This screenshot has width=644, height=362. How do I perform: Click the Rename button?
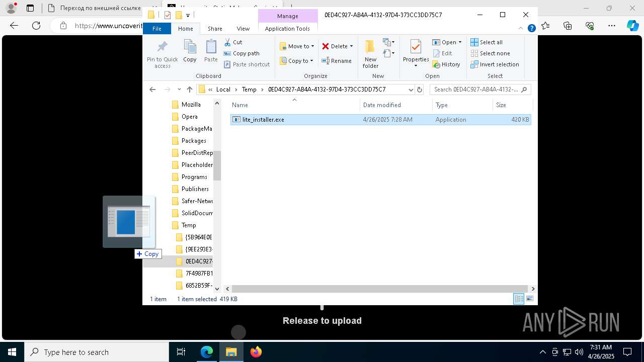337,61
